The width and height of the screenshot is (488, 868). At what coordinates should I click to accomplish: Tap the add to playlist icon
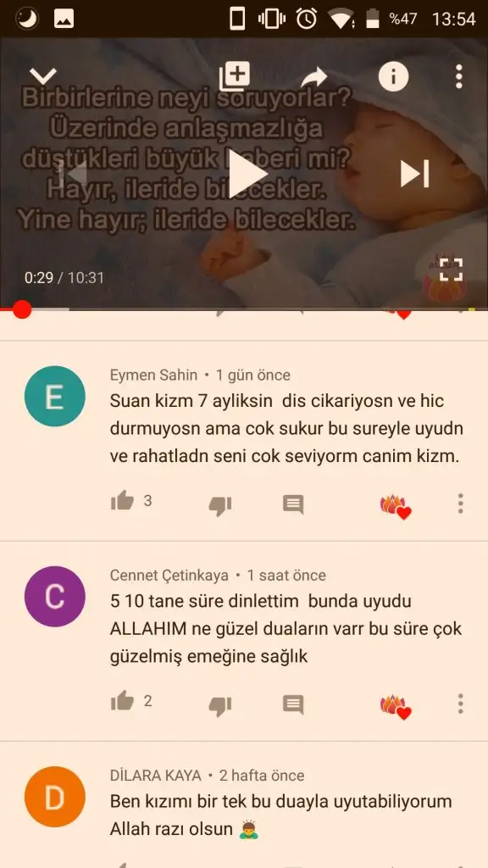(235, 75)
